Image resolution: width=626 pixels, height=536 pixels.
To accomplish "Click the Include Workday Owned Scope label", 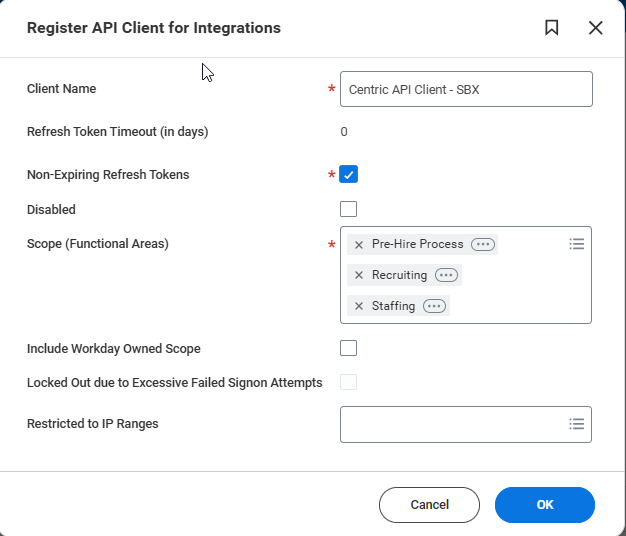I will point(114,349).
